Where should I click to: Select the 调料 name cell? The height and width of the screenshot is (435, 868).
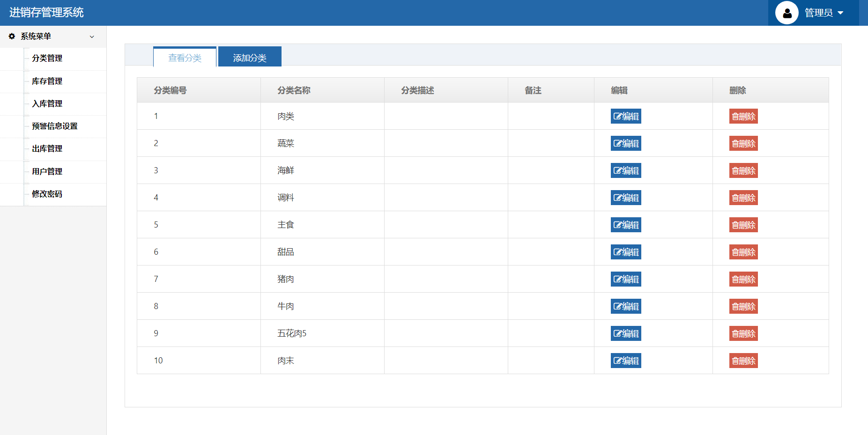click(x=322, y=198)
